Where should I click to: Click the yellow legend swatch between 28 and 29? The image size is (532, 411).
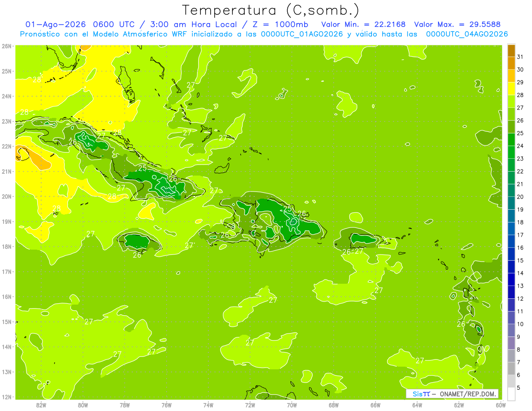point(511,88)
